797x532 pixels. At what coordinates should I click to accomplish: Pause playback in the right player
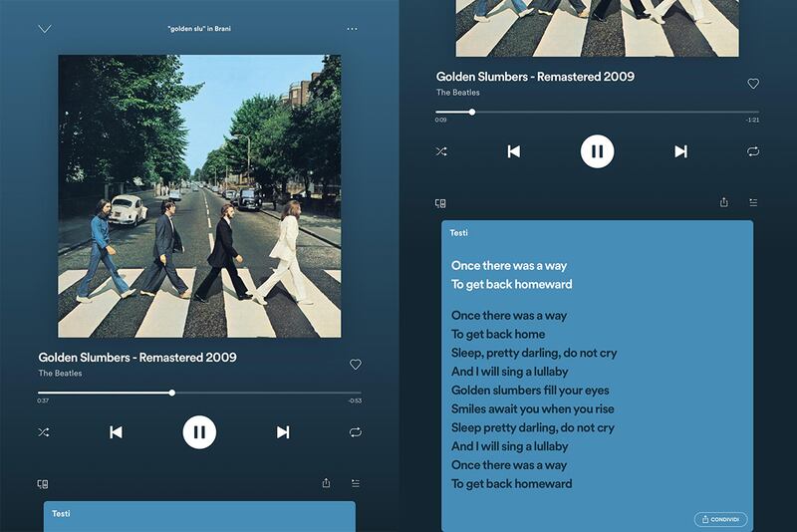[x=597, y=151]
